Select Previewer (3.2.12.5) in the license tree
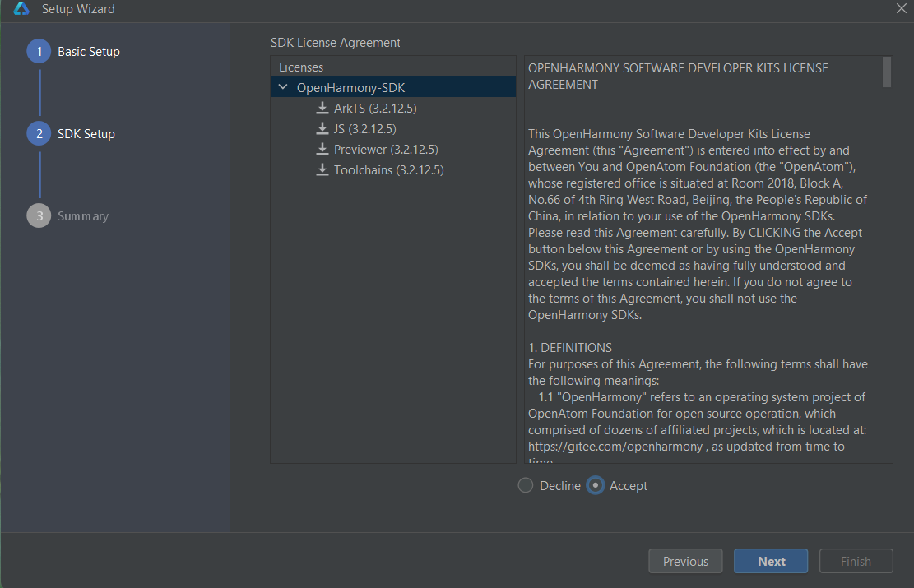Screen dimensions: 914x588 coord(386,149)
